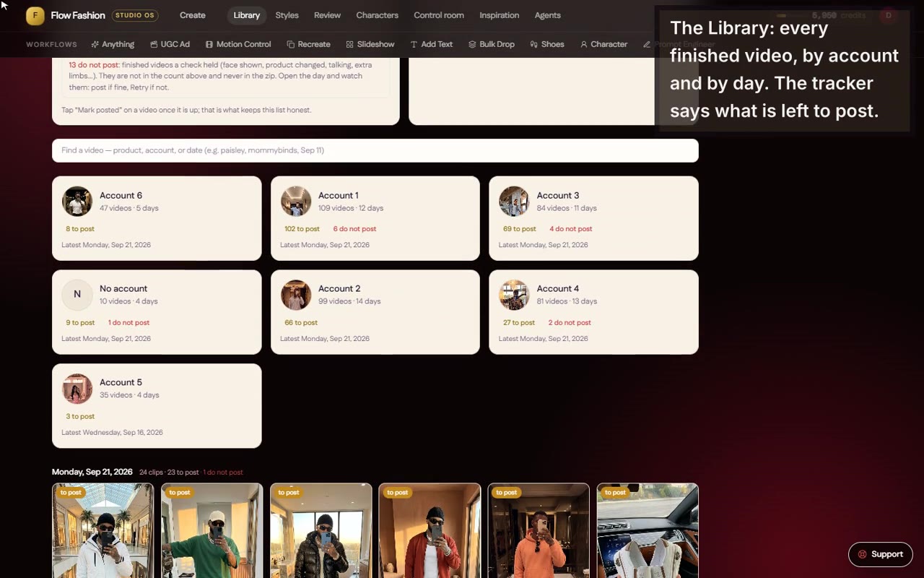Image resolution: width=924 pixels, height=578 pixels.
Task: Switch to the Inspiration tab
Action: coord(499,15)
